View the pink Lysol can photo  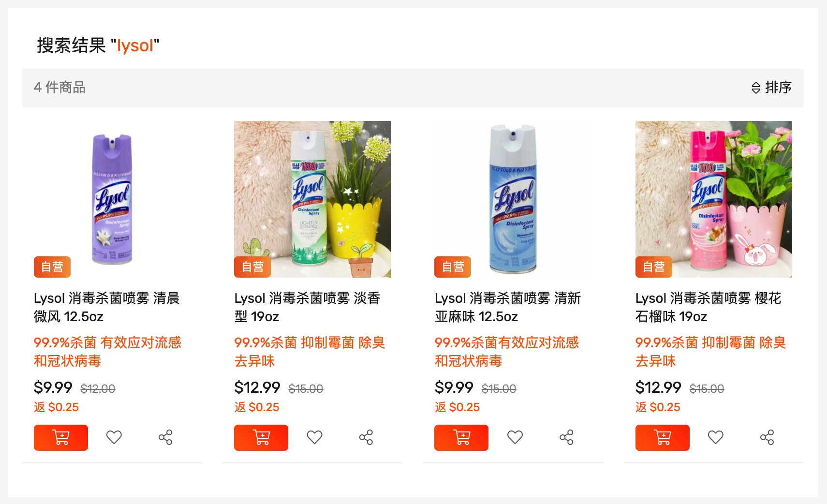713,199
